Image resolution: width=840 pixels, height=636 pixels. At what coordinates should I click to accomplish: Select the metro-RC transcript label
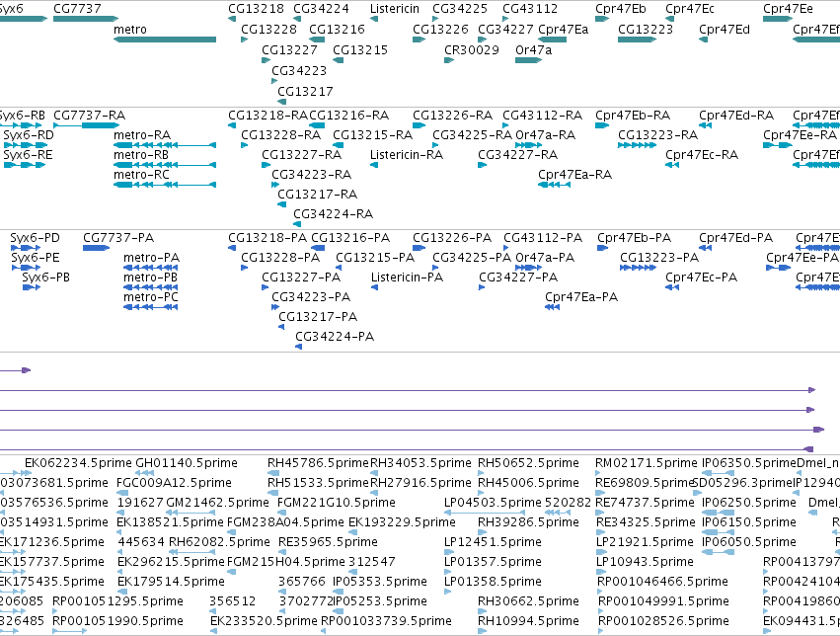[141, 175]
